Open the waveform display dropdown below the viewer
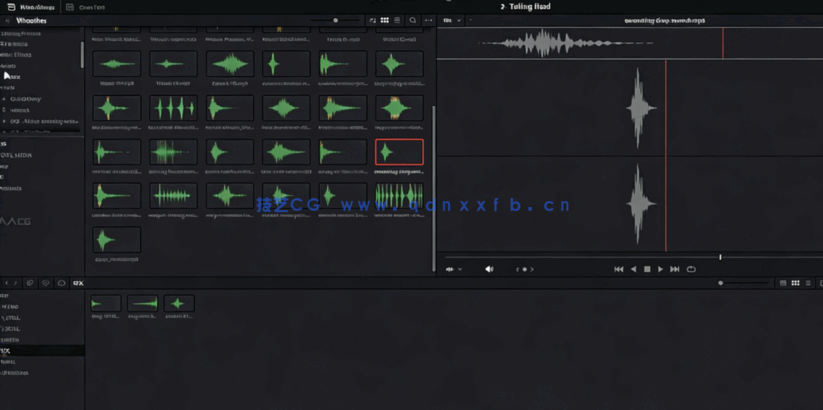Image resolution: width=823 pixels, height=410 pixels. tap(453, 269)
